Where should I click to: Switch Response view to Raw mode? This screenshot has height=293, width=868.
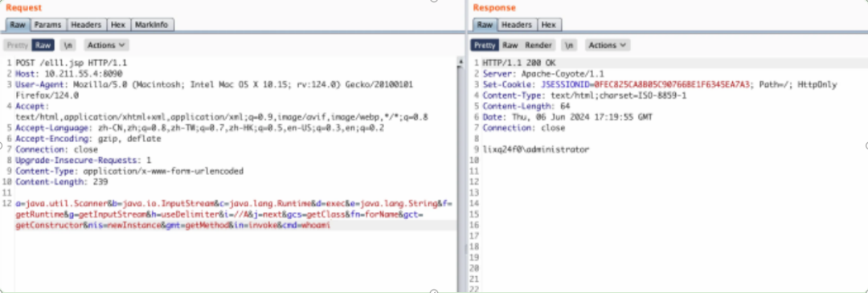(x=510, y=45)
